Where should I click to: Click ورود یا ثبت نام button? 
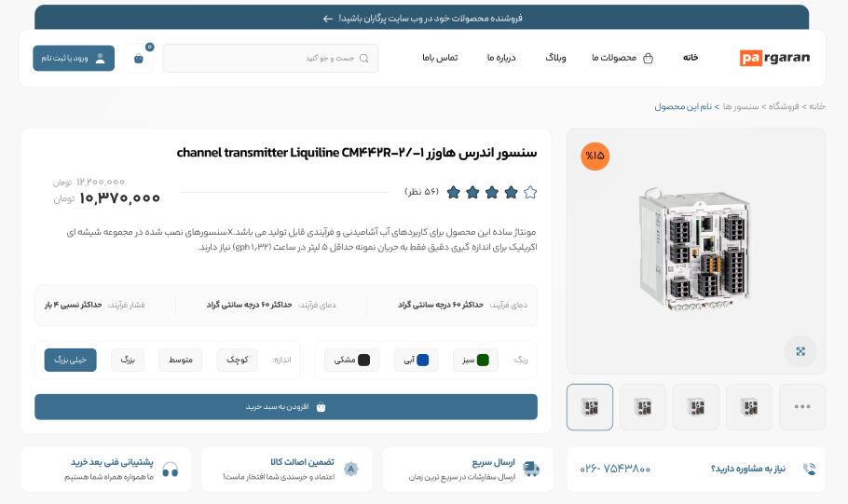click(74, 59)
